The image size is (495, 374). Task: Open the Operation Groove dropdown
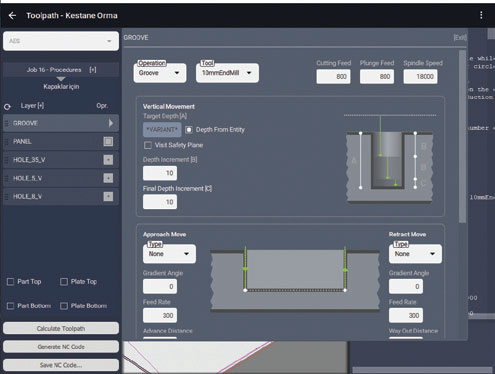click(160, 73)
